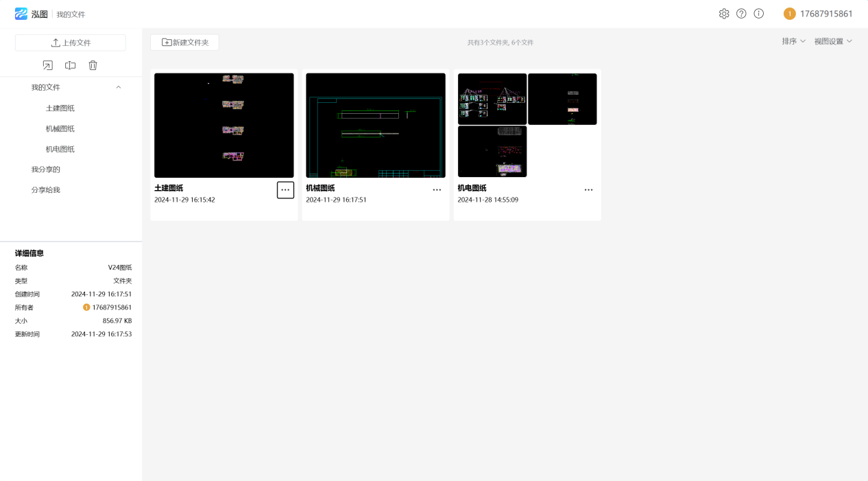Open the settings gear icon
The width and height of the screenshot is (868, 481).
pyautogui.click(x=724, y=14)
